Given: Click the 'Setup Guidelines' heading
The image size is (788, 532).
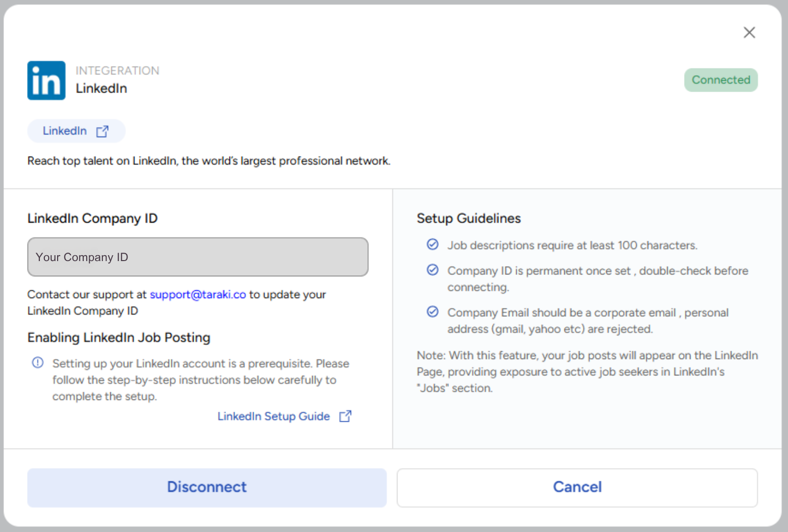Looking at the screenshot, I should pyautogui.click(x=469, y=218).
